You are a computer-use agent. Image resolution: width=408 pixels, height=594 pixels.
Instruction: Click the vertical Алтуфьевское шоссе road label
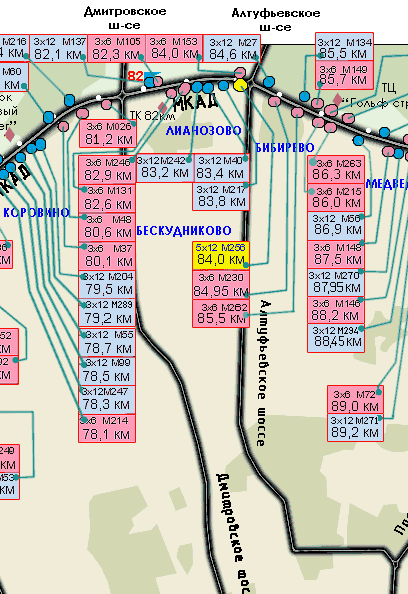pos(264,373)
